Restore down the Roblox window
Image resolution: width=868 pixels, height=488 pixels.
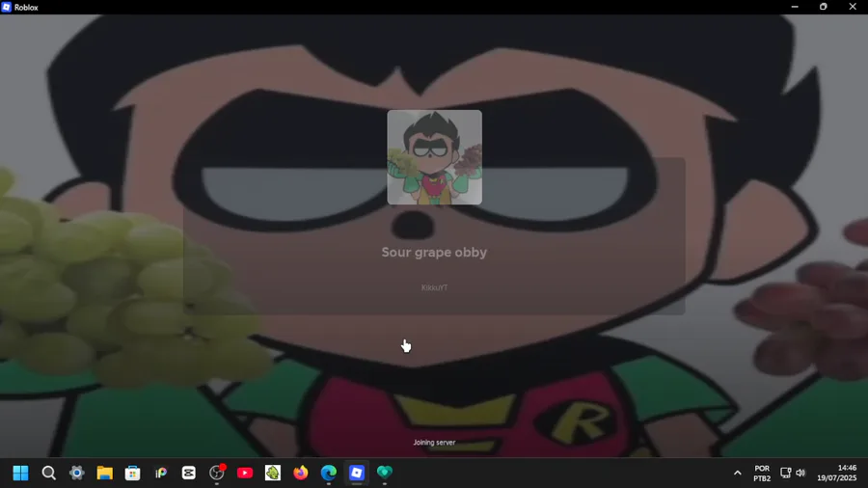tap(824, 7)
